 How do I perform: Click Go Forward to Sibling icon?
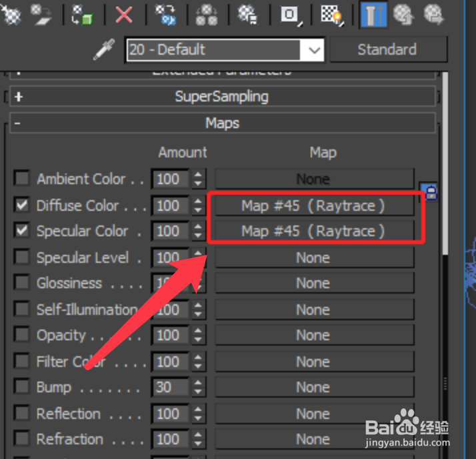click(433, 15)
